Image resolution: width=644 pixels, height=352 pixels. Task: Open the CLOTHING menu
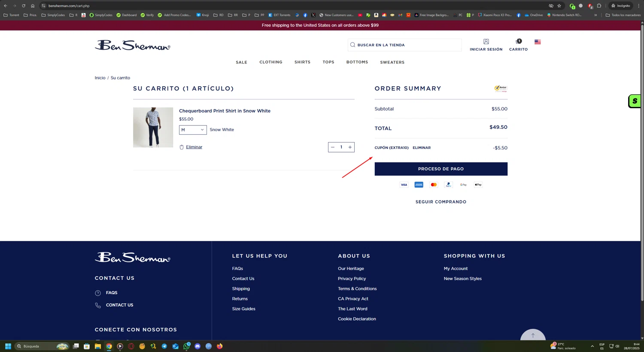(271, 62)
